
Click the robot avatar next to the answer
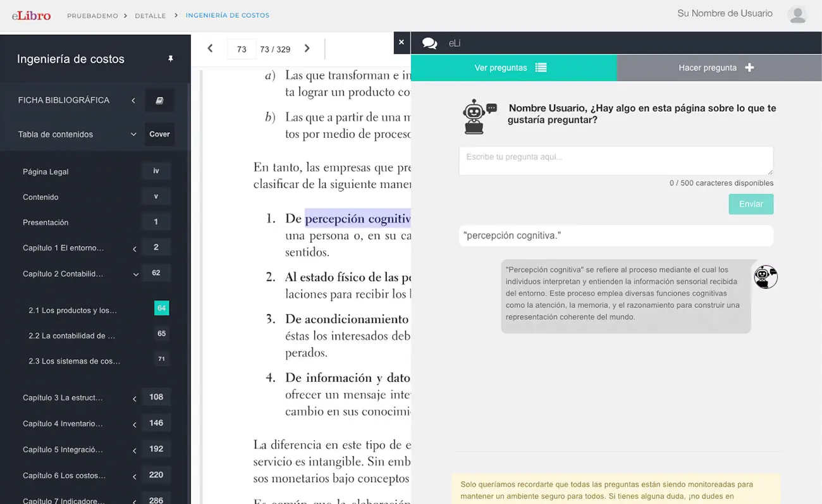(x=765, y=277)
